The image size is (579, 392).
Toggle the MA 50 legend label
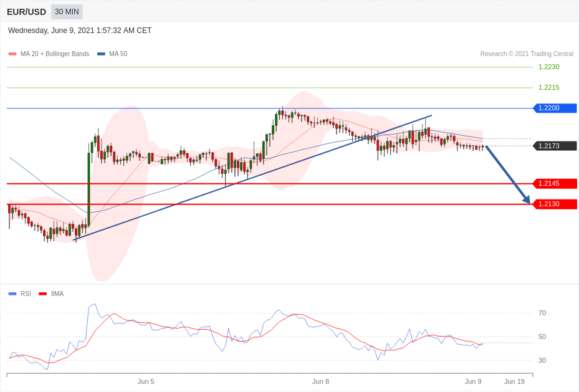coord(118,54)
